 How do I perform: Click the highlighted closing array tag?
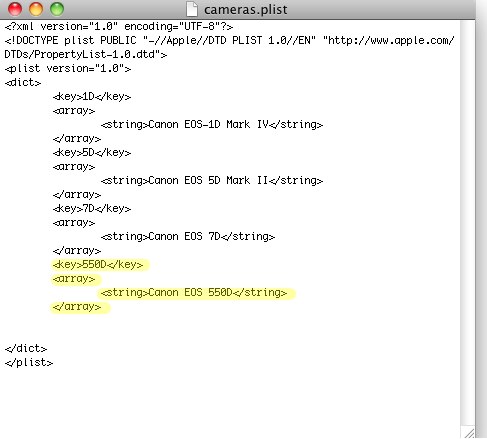point(77,306)
